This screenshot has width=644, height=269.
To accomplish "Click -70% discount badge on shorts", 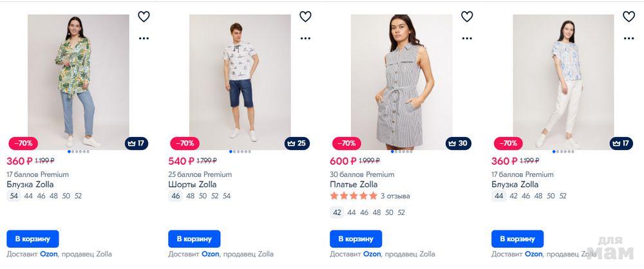I will pyautogui.click(x=185, y=143).
